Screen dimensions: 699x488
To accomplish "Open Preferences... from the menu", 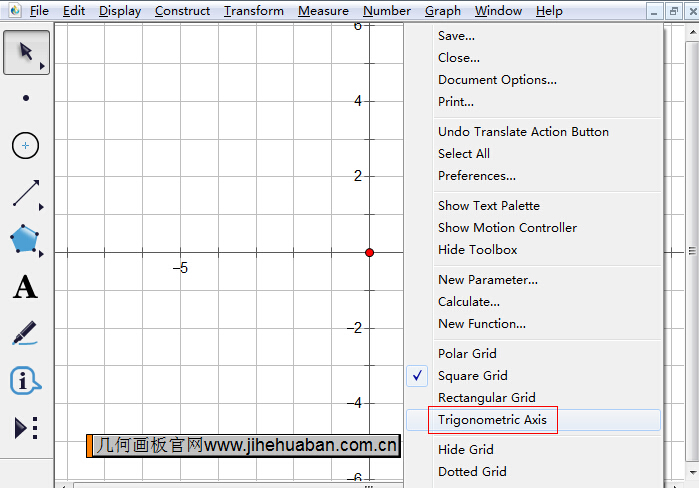I will 533,176.
